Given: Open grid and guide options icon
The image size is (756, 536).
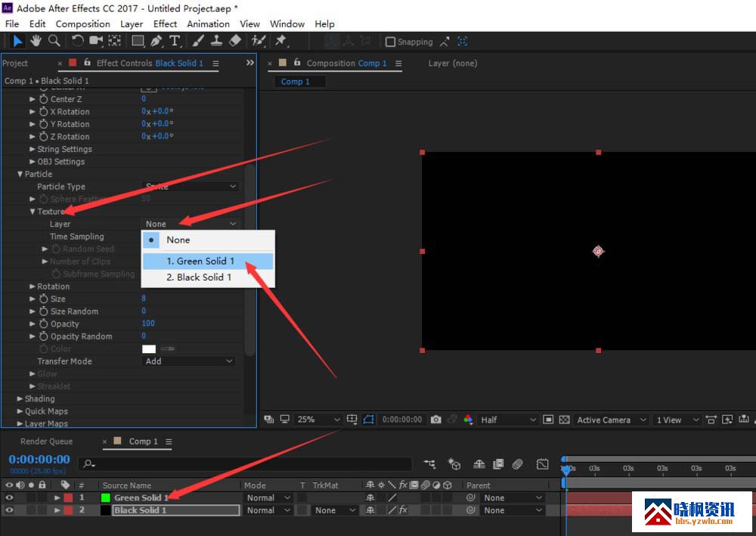Looking at the screenshot, I should (x=352, y=420).
